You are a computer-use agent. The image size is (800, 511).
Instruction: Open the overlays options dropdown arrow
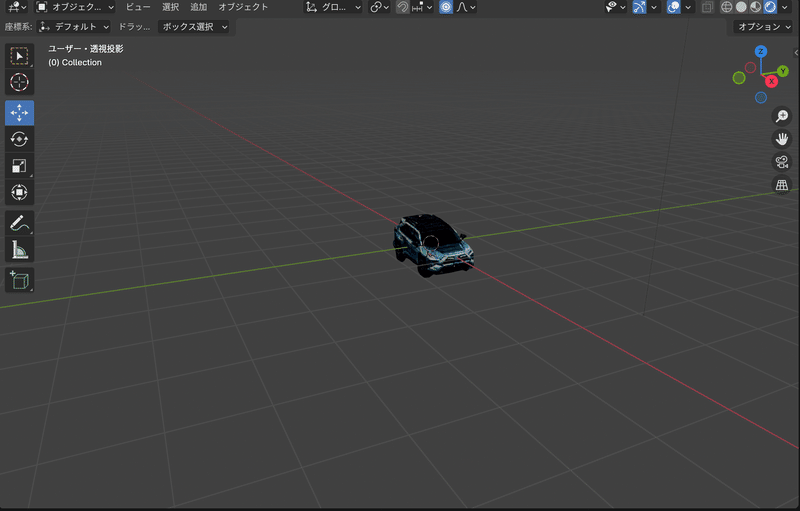(688, 7)
